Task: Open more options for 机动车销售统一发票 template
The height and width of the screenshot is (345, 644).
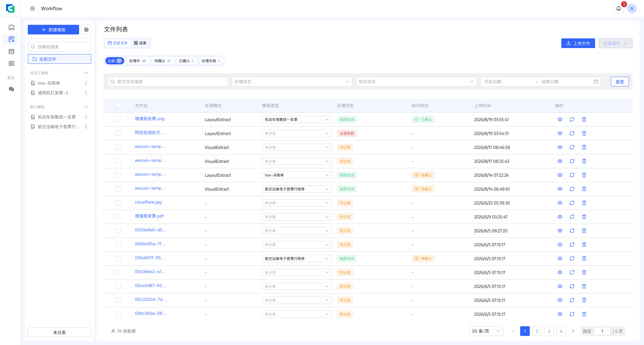Action: 86,117
